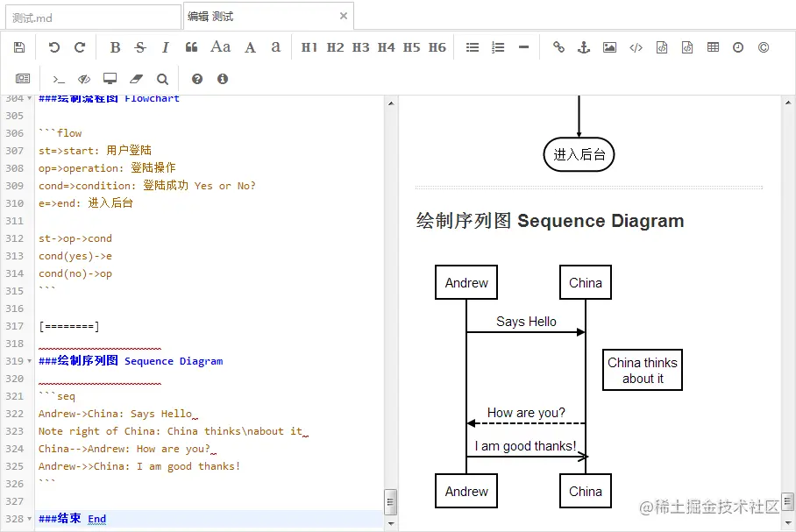This screenshot has height=532, width=796.
Task: Switch to the 测试.md tab
Action: (94, 18)
